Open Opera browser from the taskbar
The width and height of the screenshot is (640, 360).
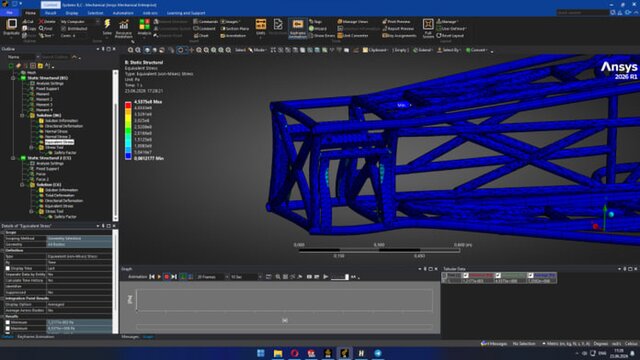pyautogui.click(x=295, y=353)
